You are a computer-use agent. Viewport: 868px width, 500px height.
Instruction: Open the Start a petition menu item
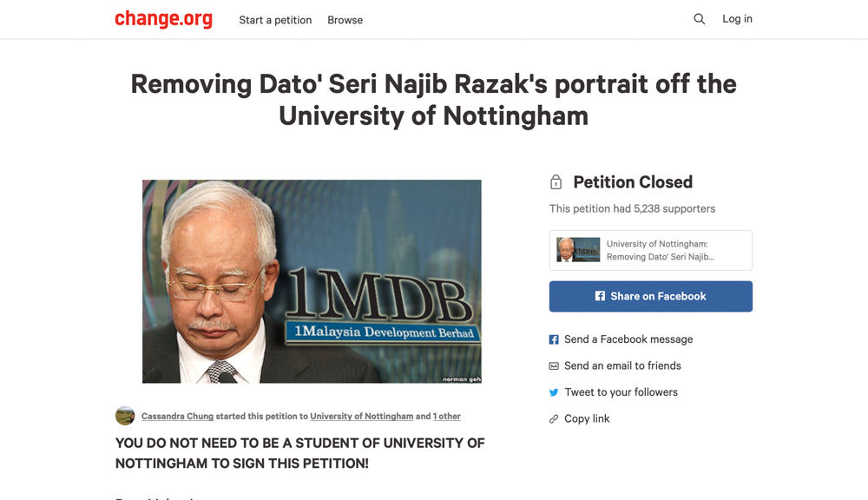[x=275, y=20]
